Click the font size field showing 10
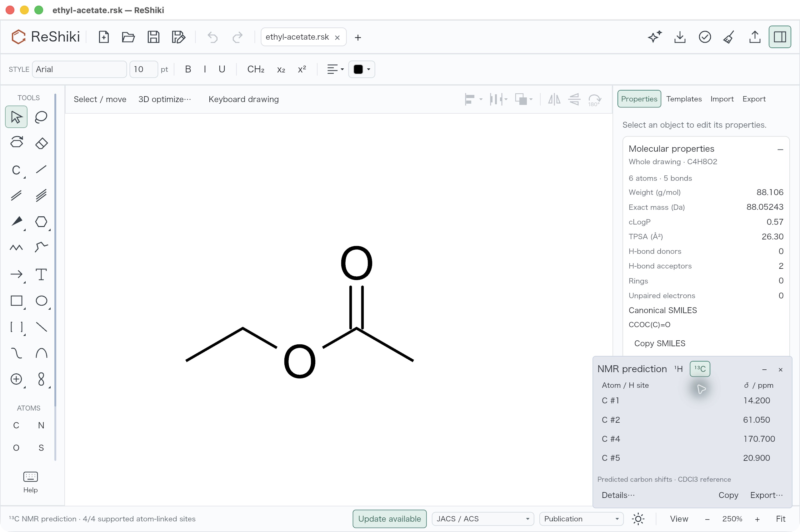The height and width of the screenshot is (532, 800). 144,69
